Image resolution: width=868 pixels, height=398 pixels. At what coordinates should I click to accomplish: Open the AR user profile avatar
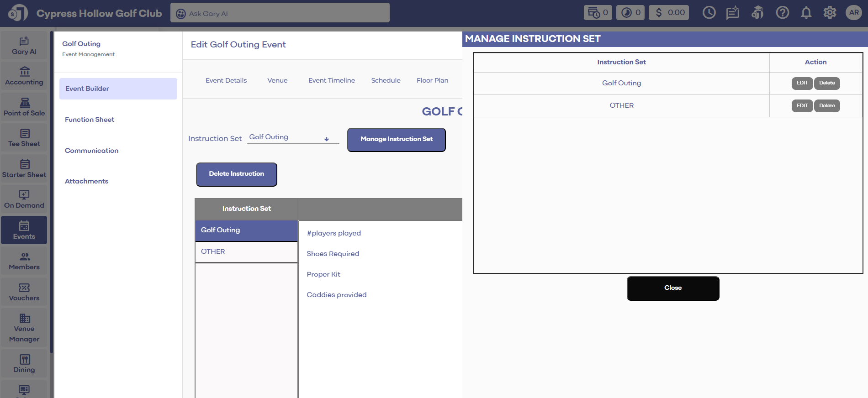pyautogui.click(x=853, y=13)
